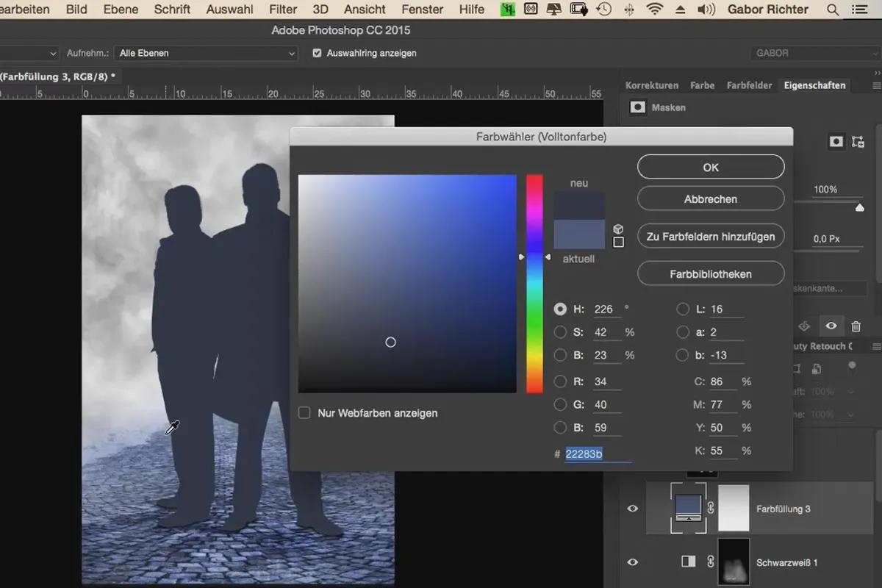Select the L lightness radio button
This screenshot has height=588, width=882.
point(683,309)
